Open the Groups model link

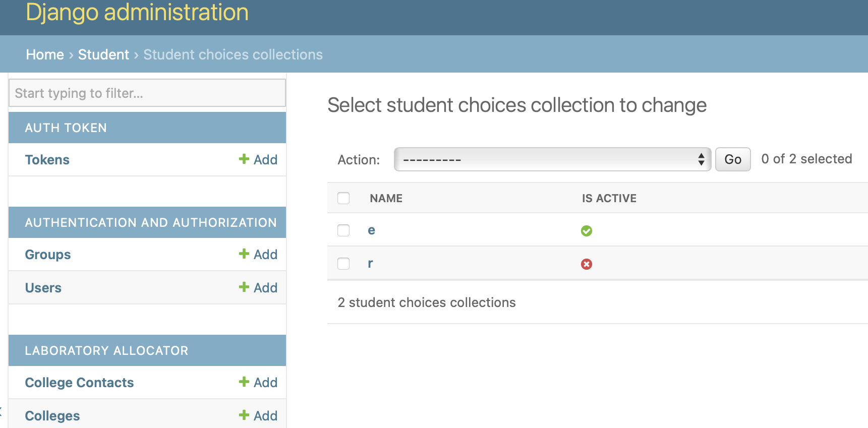48,255
